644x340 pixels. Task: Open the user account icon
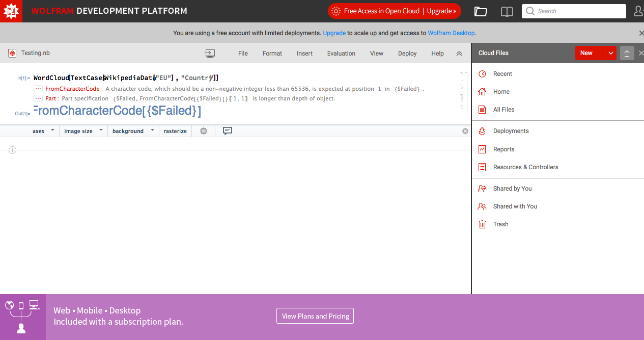(x=638, y=11)
